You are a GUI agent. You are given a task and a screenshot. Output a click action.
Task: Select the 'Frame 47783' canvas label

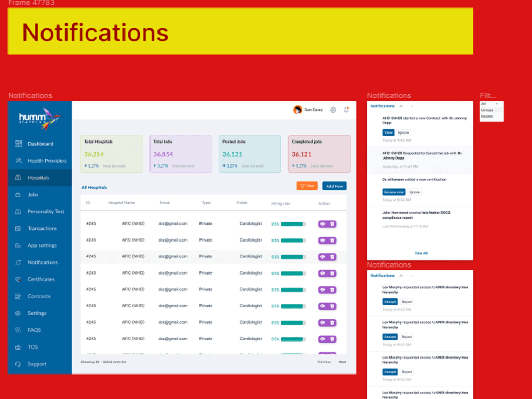point(31,3)
